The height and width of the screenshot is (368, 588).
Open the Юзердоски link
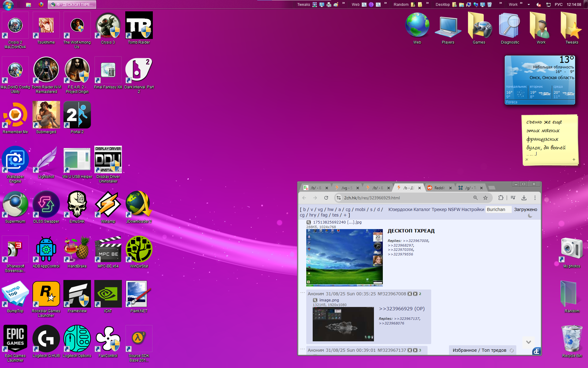coord(400,209)
